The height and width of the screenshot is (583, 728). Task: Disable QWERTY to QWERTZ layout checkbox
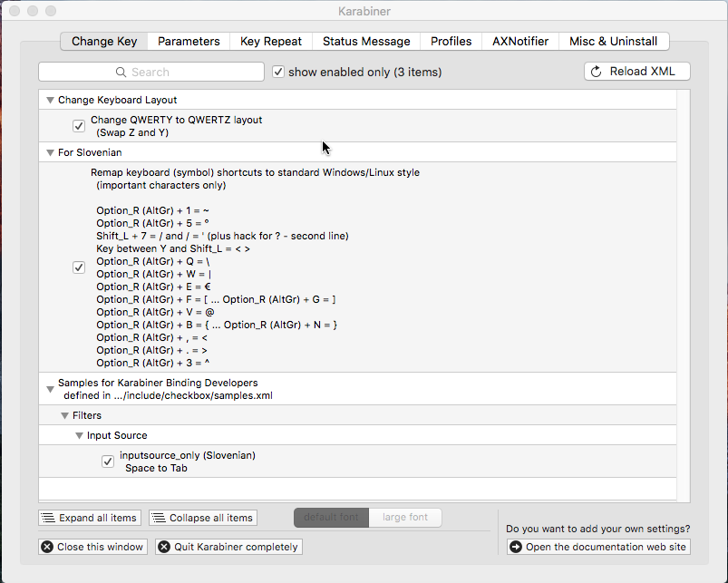(x=79, y=126)
